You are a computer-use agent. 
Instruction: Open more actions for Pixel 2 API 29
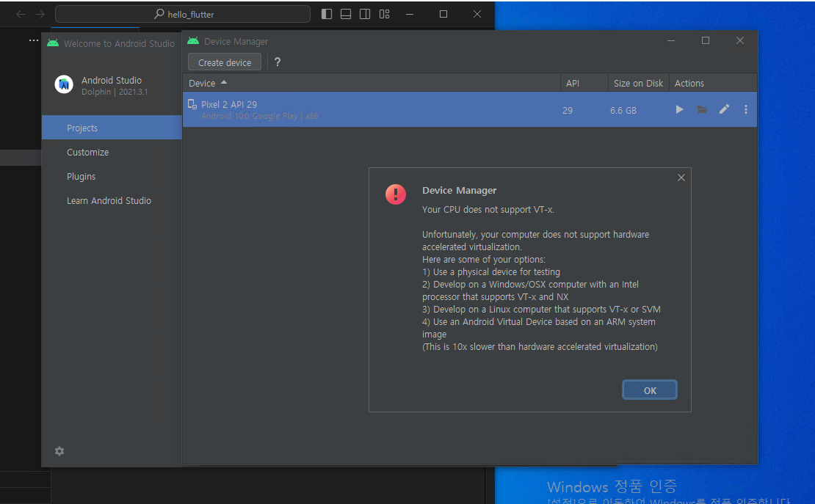pyautogui.click(x=746, y=109)
